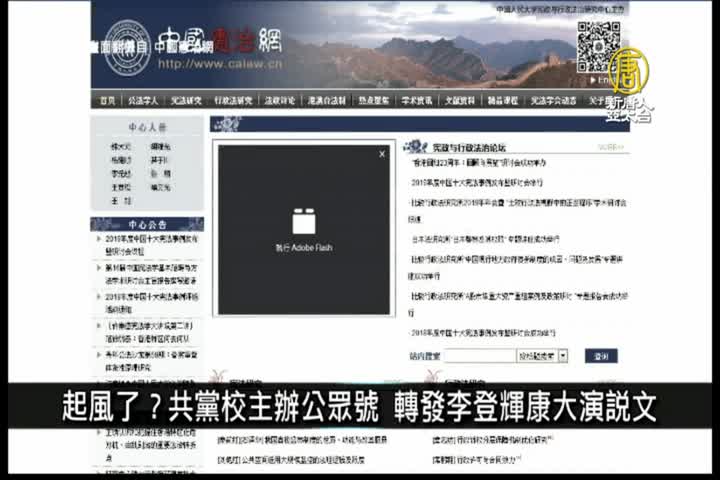Select the 学术资讯 navigation item

point(417,100)
